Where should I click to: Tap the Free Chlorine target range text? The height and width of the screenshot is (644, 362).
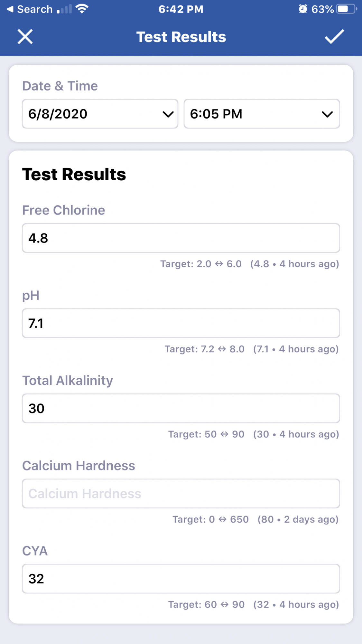pyautogui.click(x=201, y=264)
